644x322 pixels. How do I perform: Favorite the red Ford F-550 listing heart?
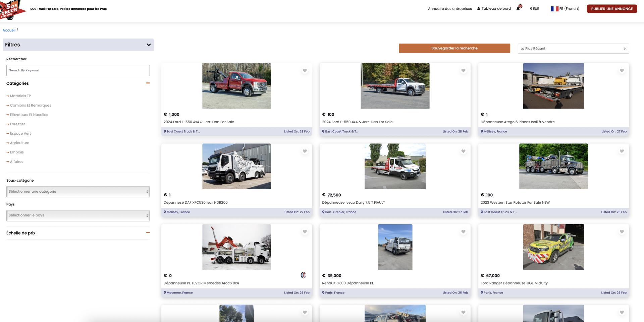click(305, 71)
